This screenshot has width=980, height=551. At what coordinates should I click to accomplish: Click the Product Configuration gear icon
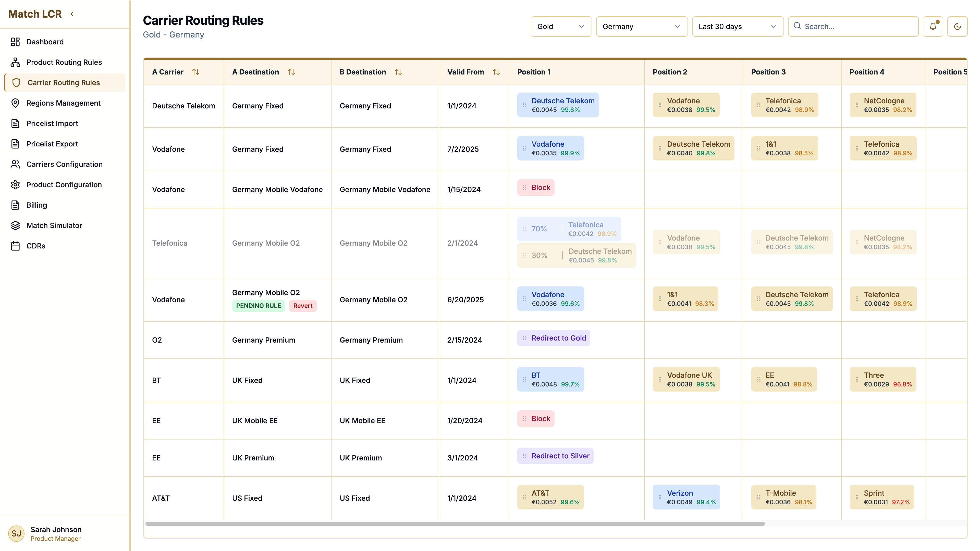pyautogui.click(x=15, y=184)
